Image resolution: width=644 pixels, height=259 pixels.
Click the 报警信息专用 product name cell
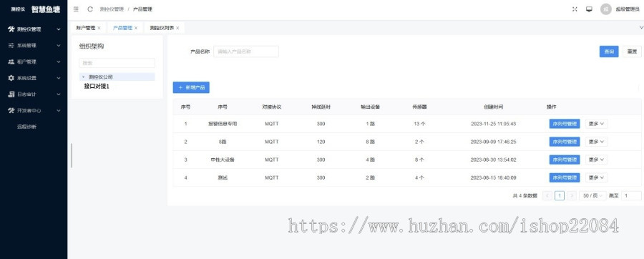pyautogui.click(x=223, y=124)
